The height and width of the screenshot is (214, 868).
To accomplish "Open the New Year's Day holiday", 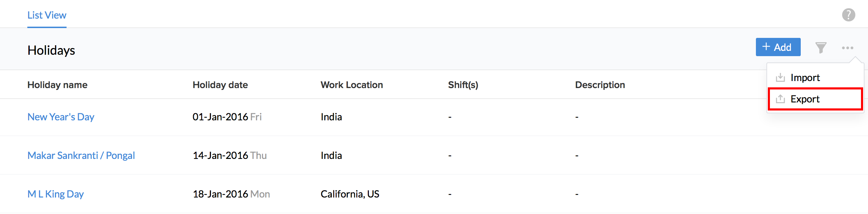I will (x=61, y=117).
